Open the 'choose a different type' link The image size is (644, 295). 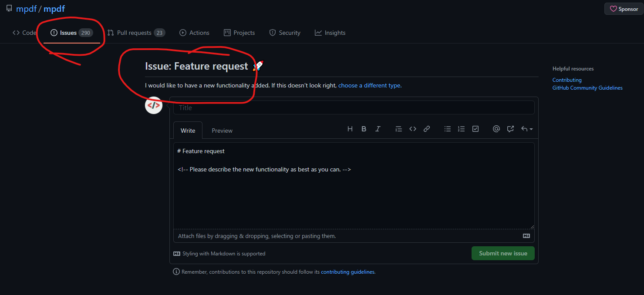click(369, 85)
